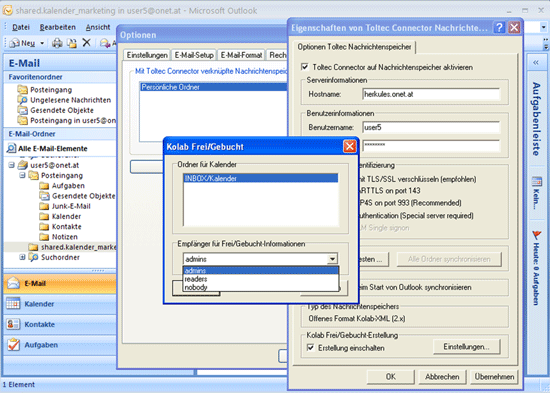Click the move to folder toolbar icon

pos(72,43)
